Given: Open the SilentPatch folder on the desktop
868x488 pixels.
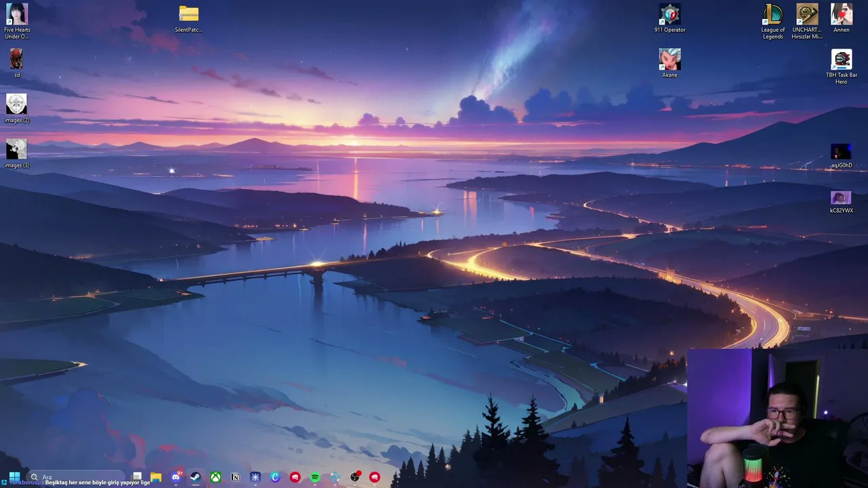Looking at the screenshot, I should point(189,18).
